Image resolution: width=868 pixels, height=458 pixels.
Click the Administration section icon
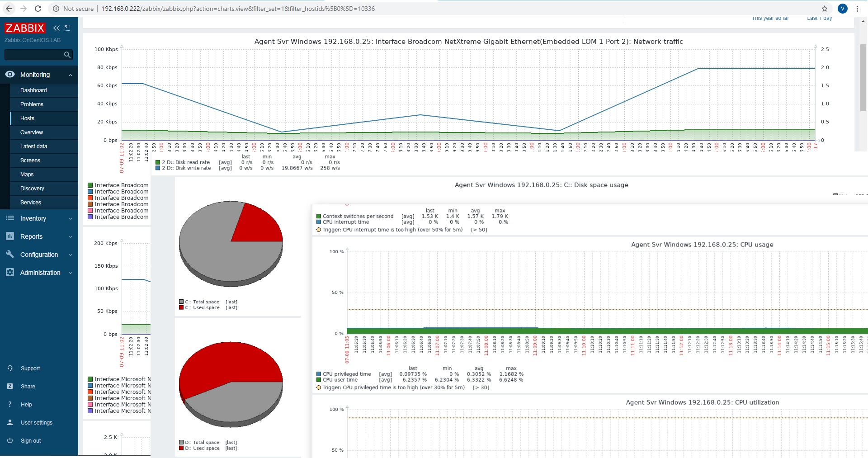tap(10, 273)
